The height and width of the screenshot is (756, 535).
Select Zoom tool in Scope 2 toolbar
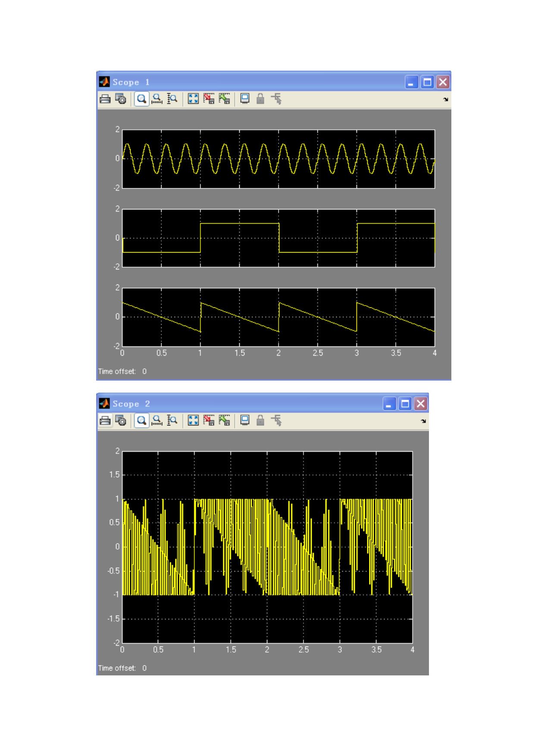[141, 421]
